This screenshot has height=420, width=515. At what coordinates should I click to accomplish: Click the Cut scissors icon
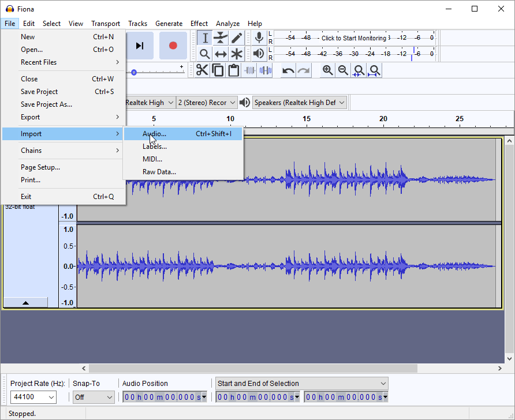[202, 70]
